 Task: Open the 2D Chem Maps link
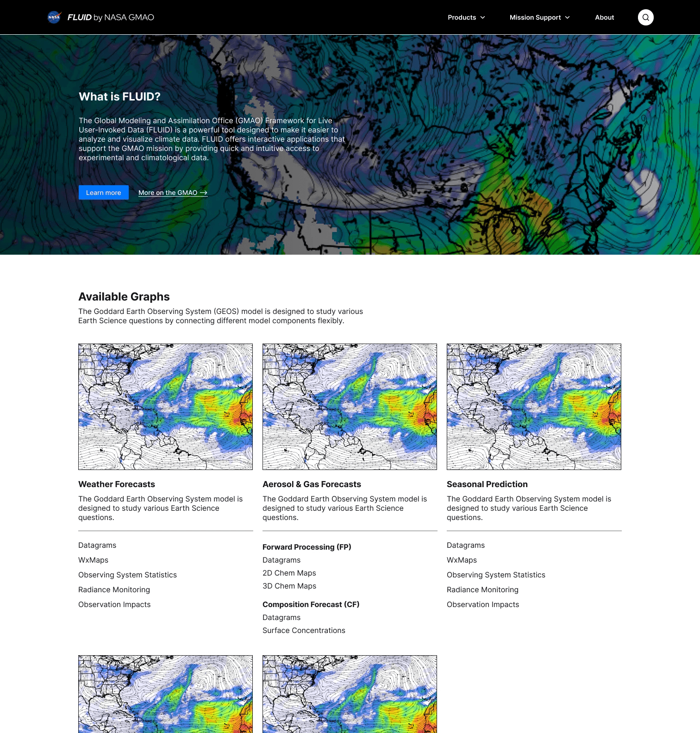[289, 573]
